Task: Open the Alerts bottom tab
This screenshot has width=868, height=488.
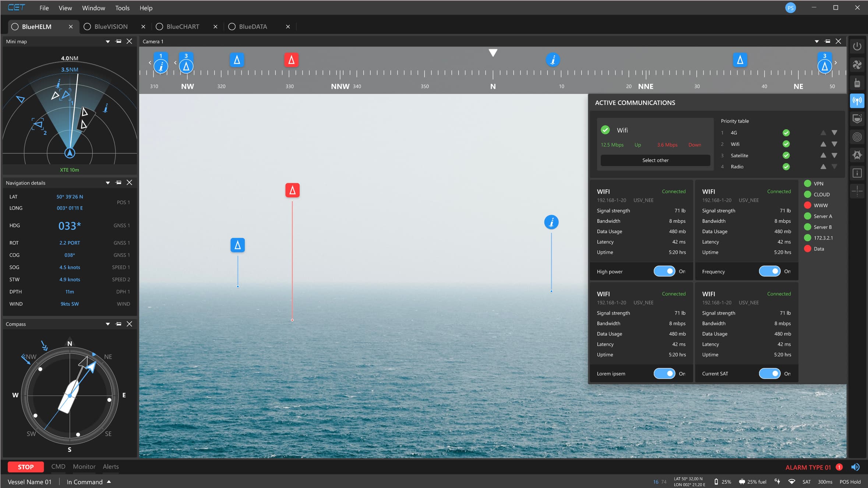Action: (111, 467)
